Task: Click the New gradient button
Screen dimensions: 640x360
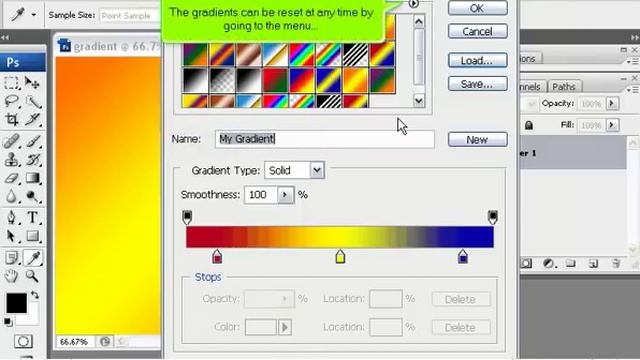Action: click(478, 140)
